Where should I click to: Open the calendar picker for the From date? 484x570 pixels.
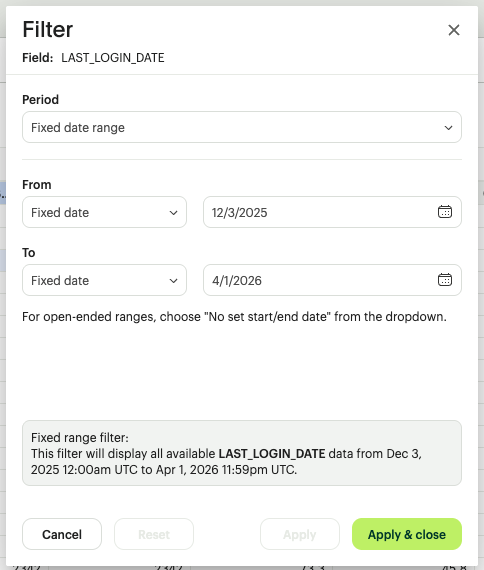444,212
